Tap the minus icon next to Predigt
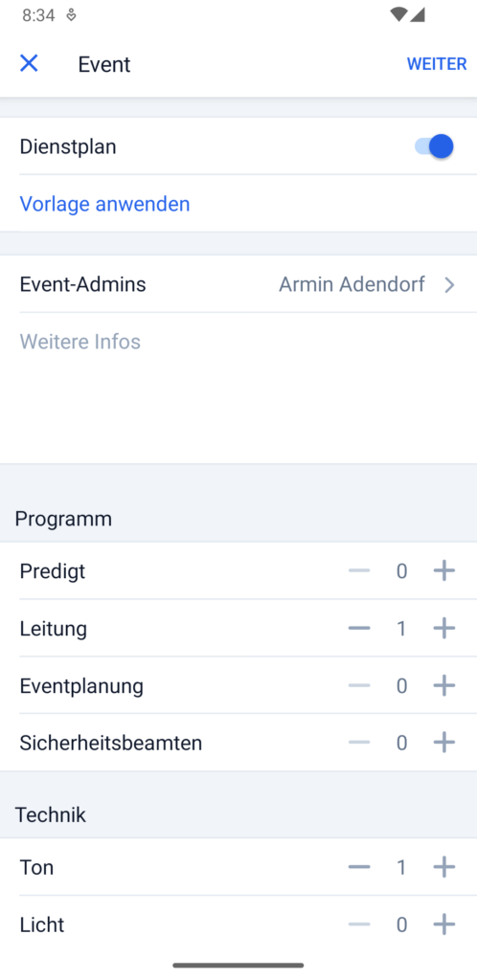477x980 pixels. click(x=359, y=570)
